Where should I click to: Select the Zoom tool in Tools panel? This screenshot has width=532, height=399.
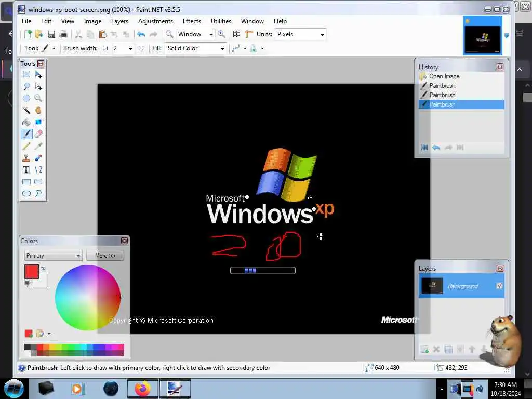pos(38,98)
